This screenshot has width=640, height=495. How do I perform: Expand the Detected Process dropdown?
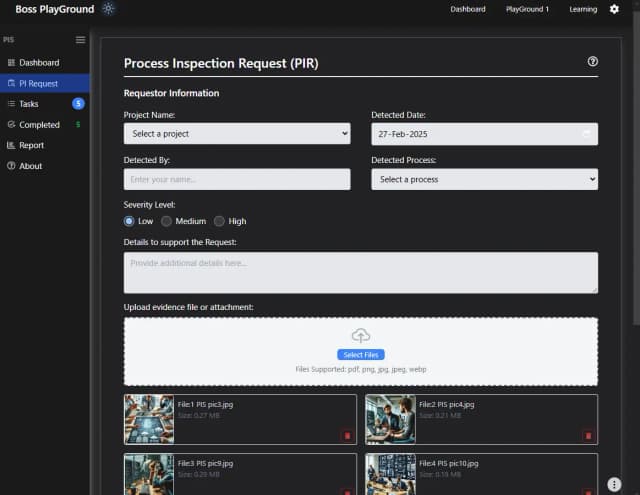point(484,179)
